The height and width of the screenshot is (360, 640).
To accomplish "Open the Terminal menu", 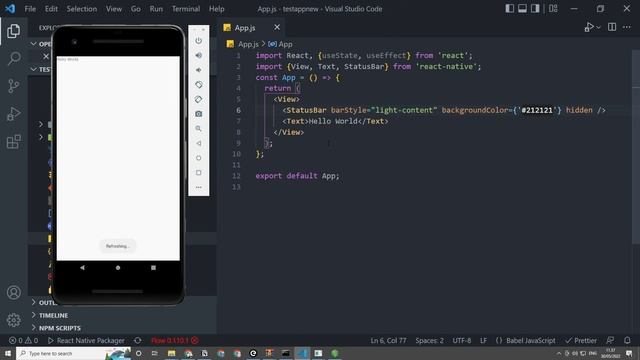I will (x=186, y=9).
